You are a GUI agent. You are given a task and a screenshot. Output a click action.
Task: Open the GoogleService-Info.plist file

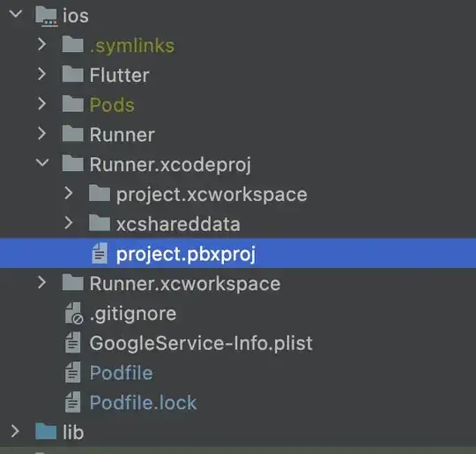tap(201, 343)
